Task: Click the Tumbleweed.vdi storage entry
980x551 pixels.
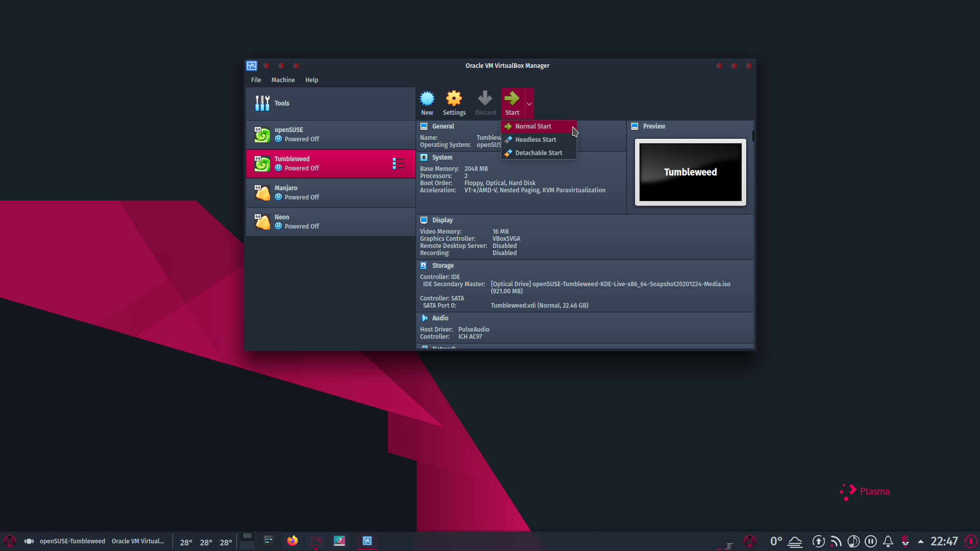Action: tap(540, 306)
